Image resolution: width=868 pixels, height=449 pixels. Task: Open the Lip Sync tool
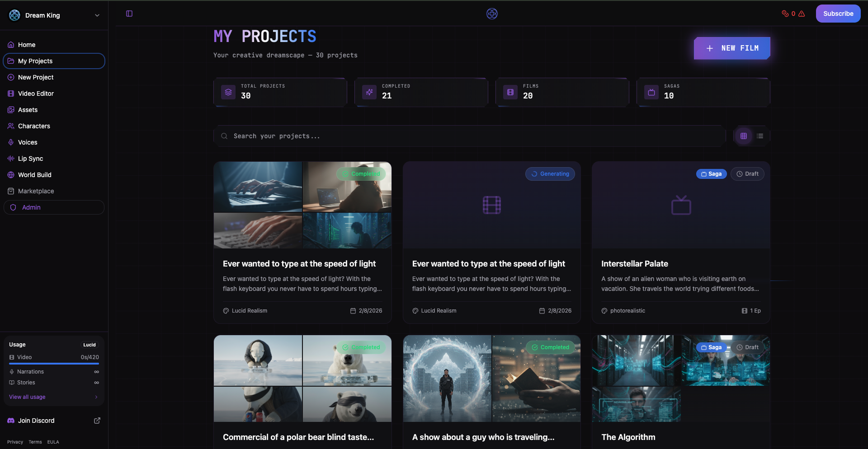[31, 159]
